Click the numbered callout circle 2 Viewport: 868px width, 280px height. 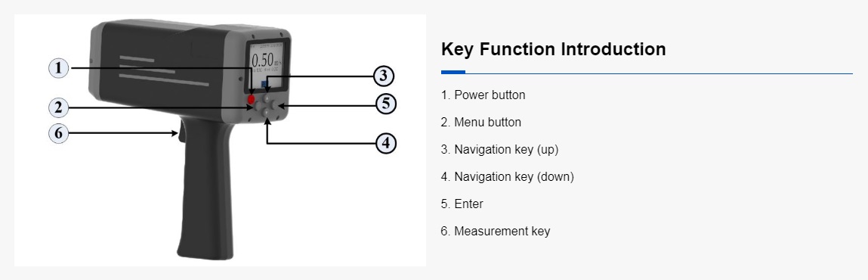click(x=59, y=107)
